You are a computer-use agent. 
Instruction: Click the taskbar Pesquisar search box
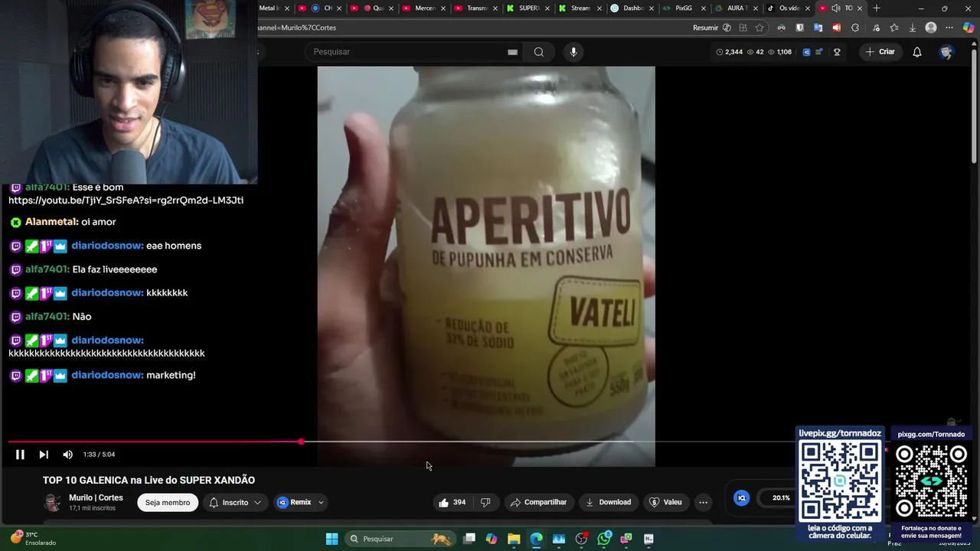click(x=400, y=540)
